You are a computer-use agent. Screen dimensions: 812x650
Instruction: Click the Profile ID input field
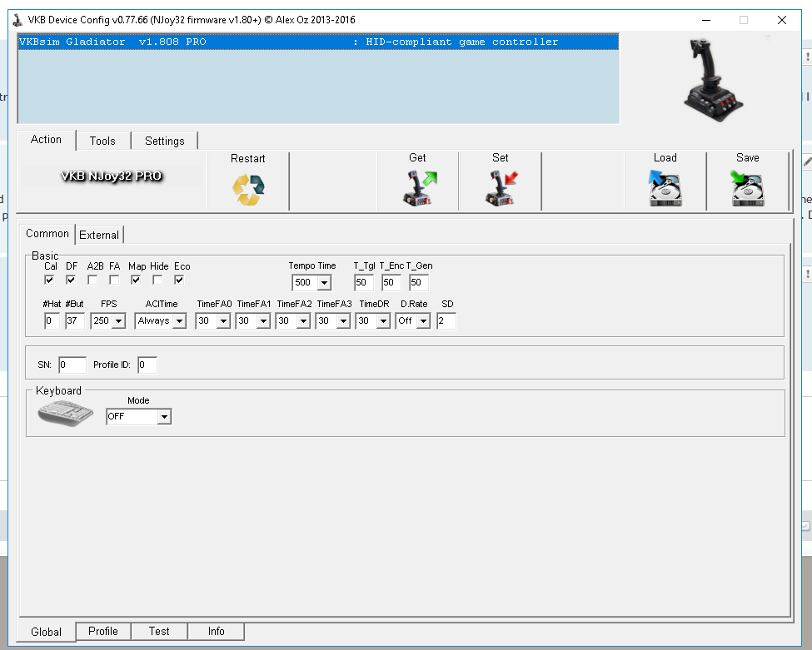click(x=147, y=365)
